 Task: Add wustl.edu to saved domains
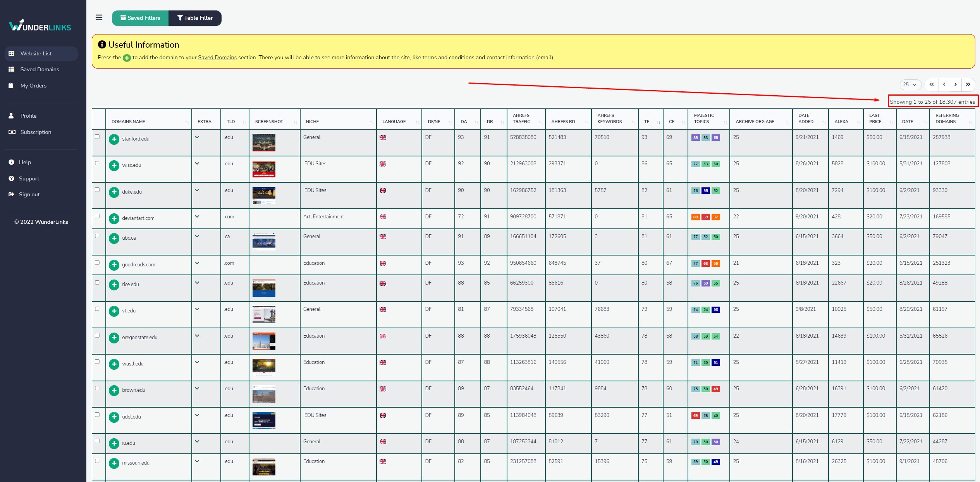click(114, 364)
